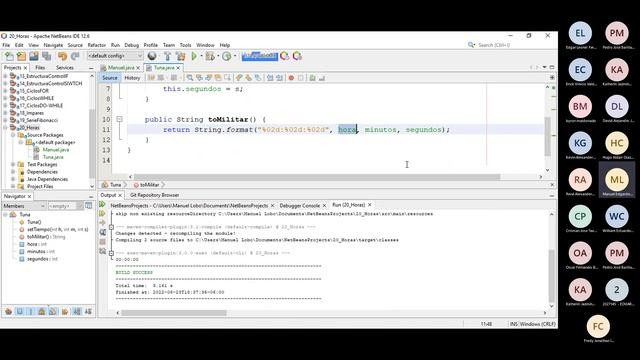The width and height of the screenshot is (640, 360).
Task: Click the Debug Project toolbar icon
Action: click(x=210, y=56)
